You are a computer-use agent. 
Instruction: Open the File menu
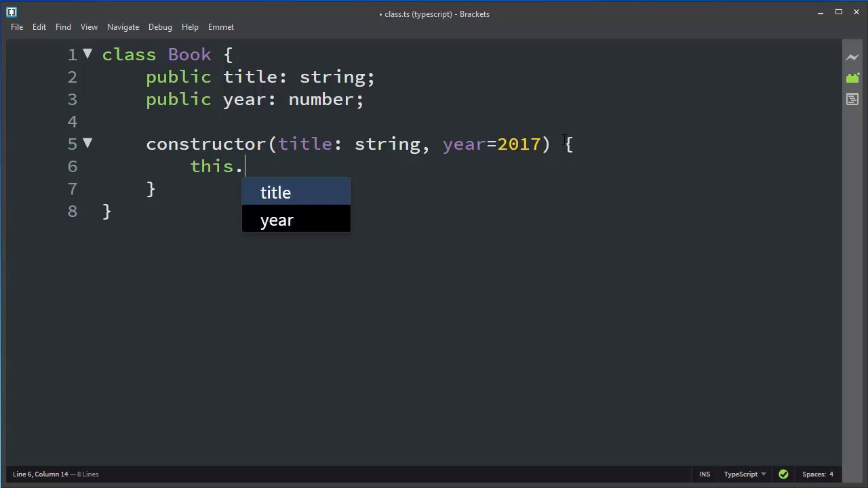tap(17, 27)
